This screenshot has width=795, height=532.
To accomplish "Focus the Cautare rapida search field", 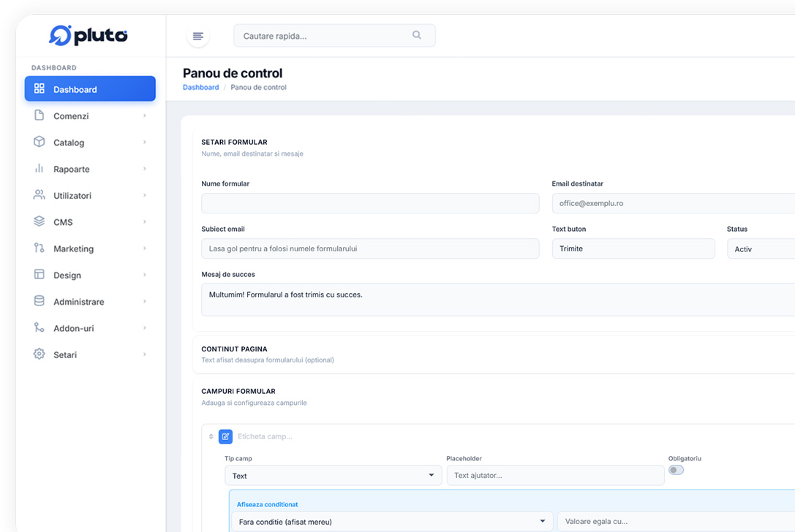I will coord(335,36).
